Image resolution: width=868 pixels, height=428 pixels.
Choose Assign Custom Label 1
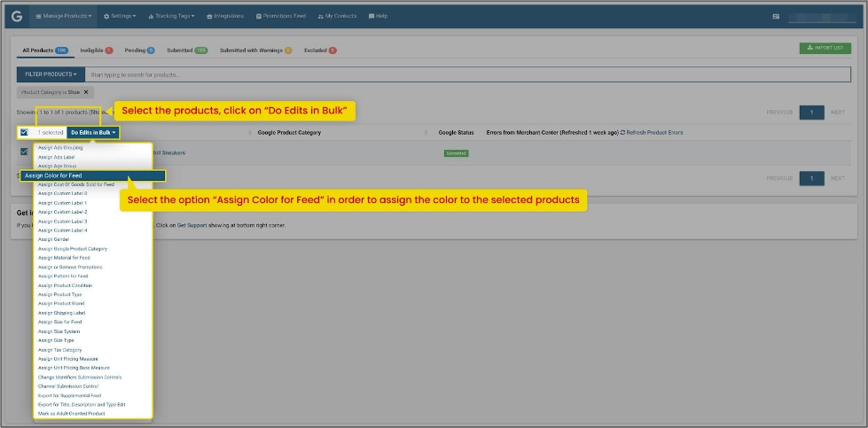pyautogui.click(x=63, y=203)
